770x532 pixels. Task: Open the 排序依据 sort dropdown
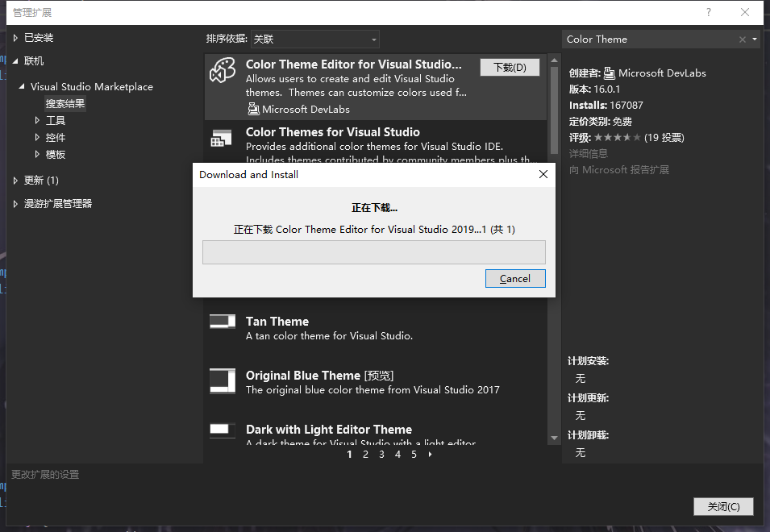point(314,39)
